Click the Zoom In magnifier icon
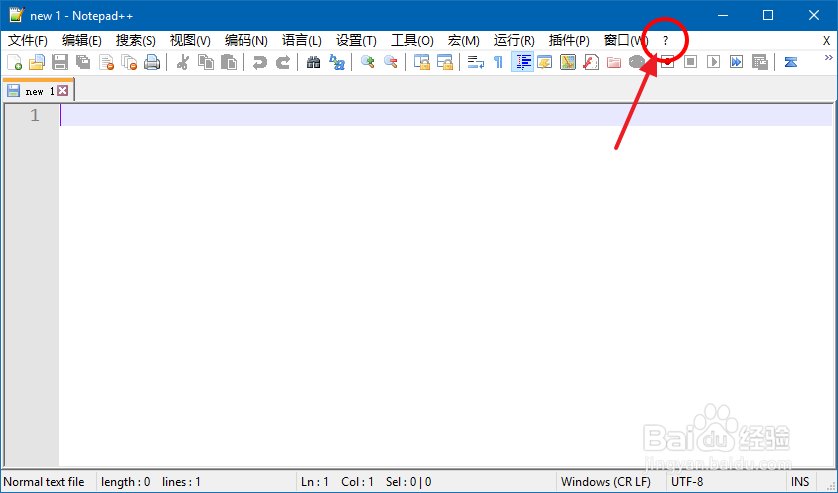The height and width of the screenshot is (493, 838). 368,63
